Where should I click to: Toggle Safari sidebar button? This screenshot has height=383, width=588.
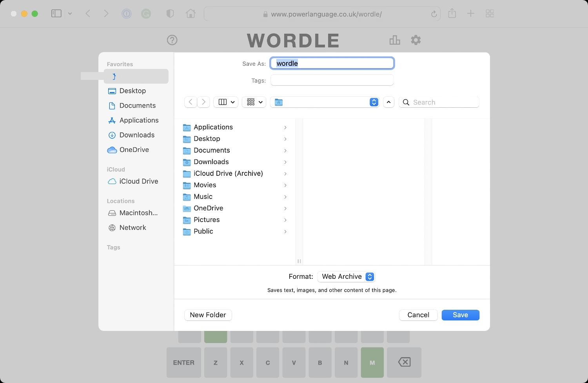[x=56, y=14]
